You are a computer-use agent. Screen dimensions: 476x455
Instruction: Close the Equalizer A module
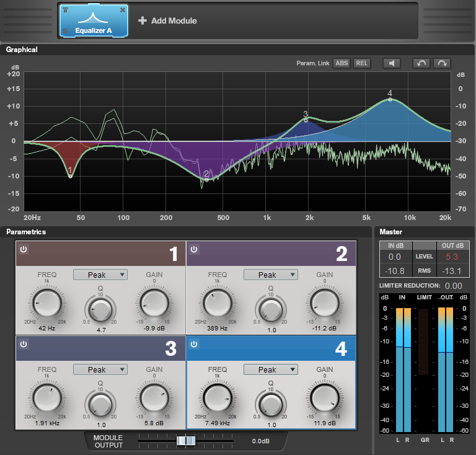[x=123, y=10]
